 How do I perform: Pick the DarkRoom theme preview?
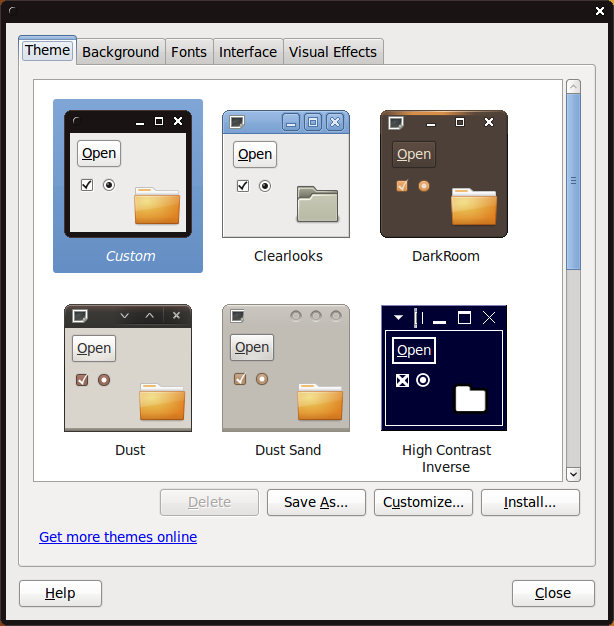(444, 174)
